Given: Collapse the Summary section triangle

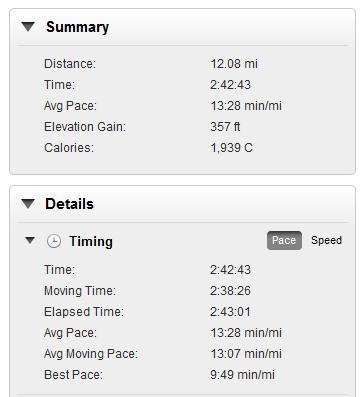Looking at the screenshot, I should coord(28,27).
